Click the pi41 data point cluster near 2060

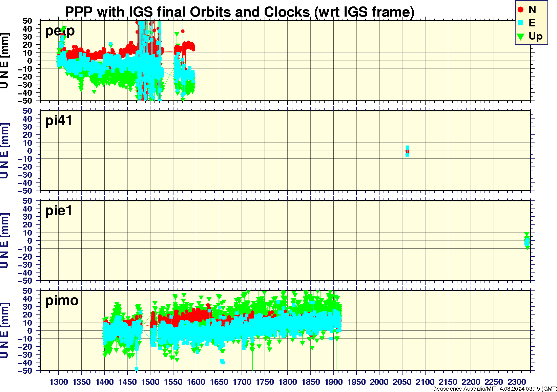(407, 151)
